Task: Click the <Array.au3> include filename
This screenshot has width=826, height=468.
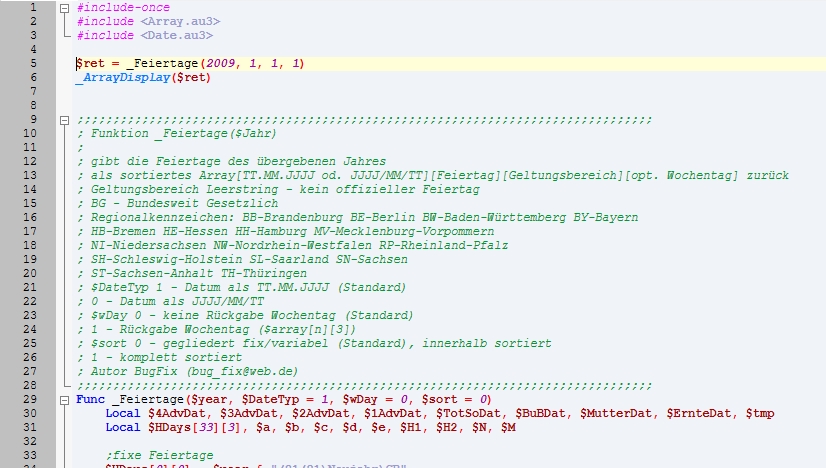Action: point(180,21)
